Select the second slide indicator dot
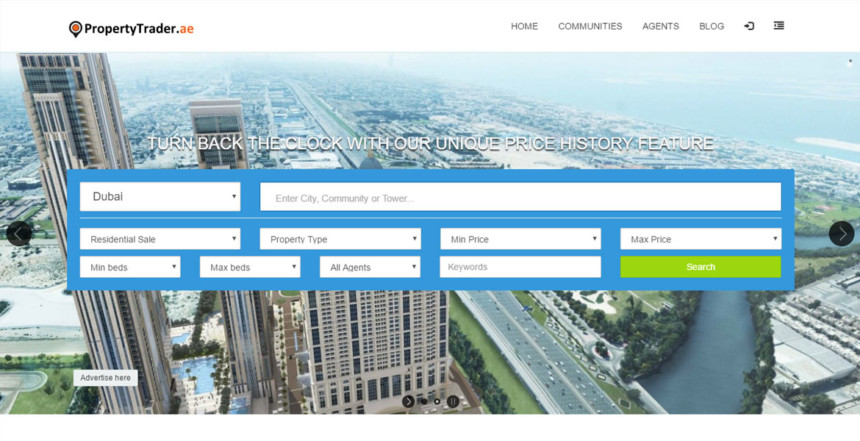Screen dimensions: 860x441 [x=437, y=402]
